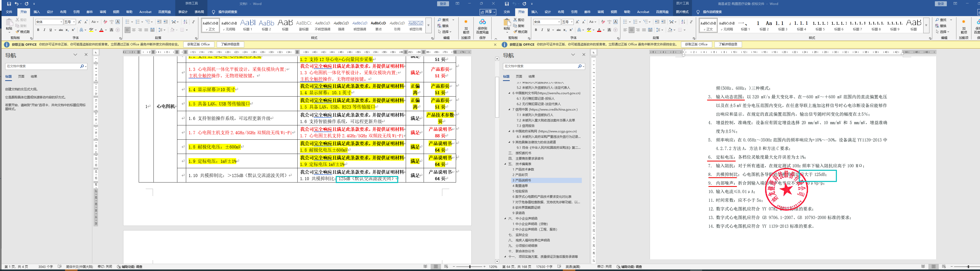Click Save icon in left Word window

[x=9, y=4]
